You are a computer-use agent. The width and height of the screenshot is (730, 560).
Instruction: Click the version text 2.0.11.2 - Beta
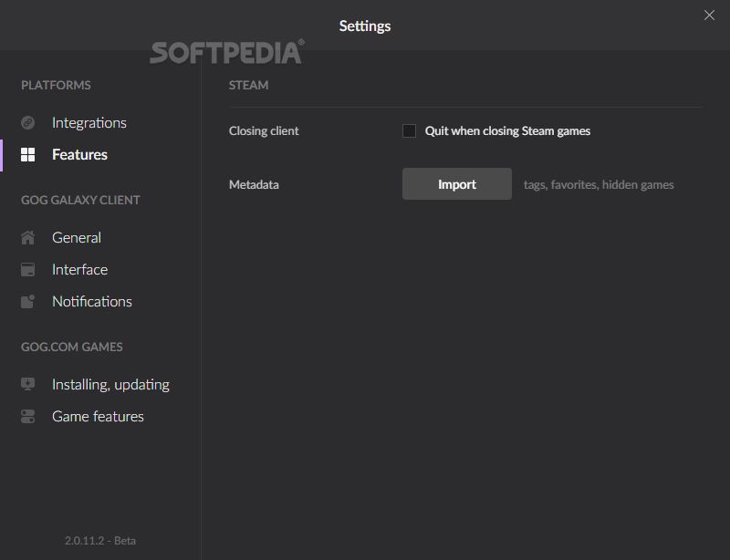[100, 541]
